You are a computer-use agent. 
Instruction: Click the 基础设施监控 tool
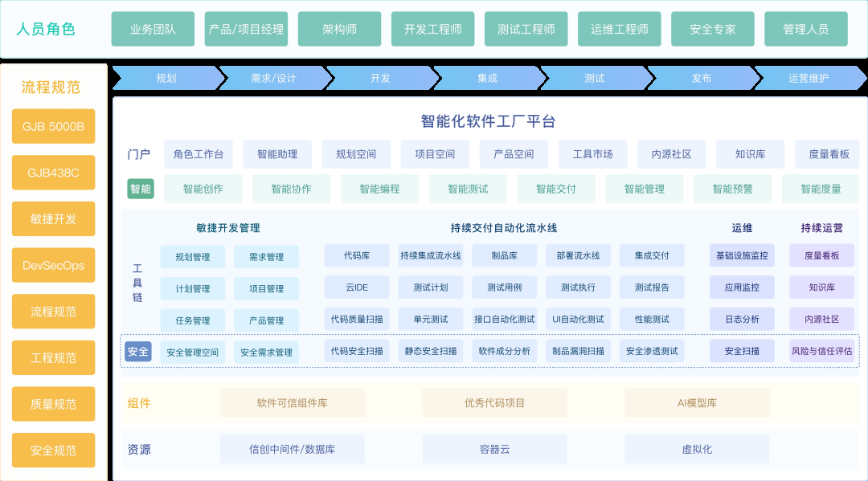[x=741, y=255]
